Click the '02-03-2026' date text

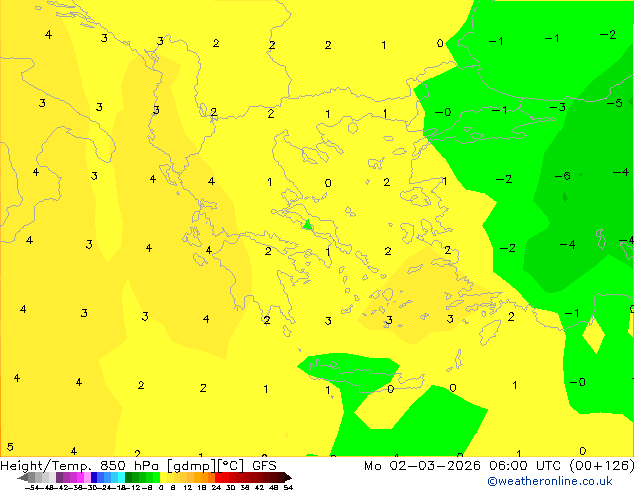click(435, 466)
